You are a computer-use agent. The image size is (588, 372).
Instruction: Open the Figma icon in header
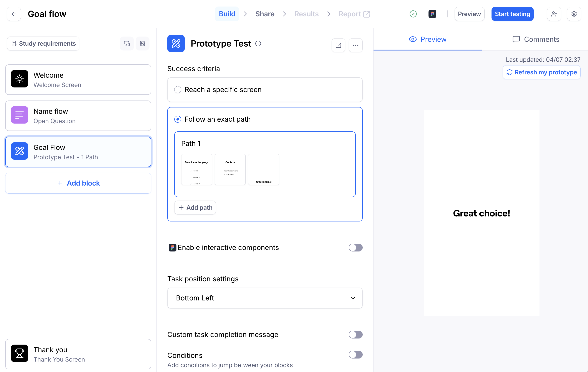432,14
